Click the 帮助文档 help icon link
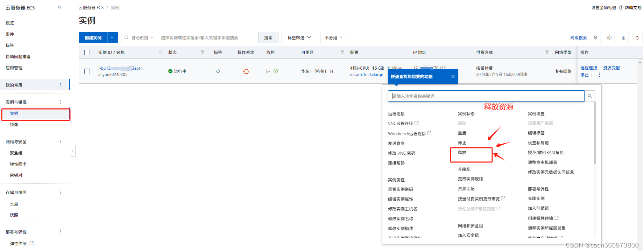 630,8
